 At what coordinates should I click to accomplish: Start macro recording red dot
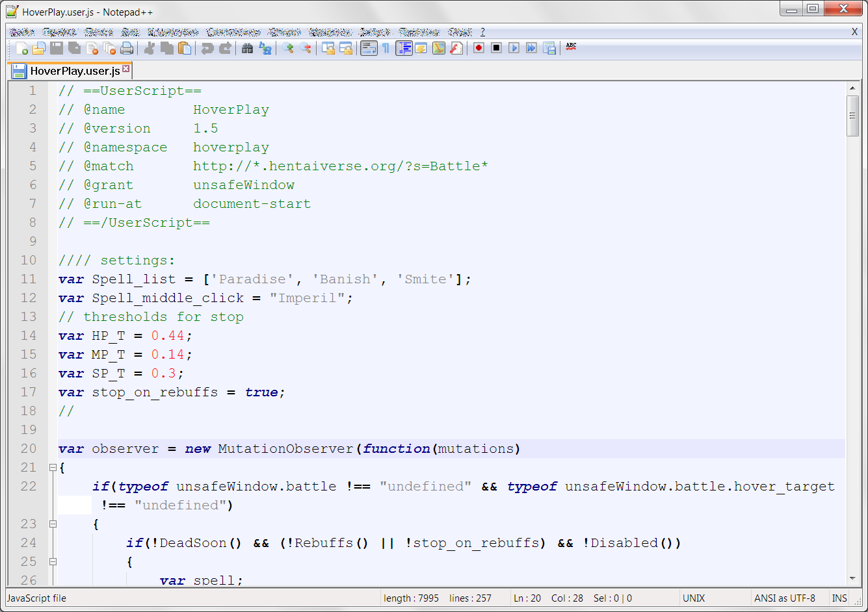[479, 48]
